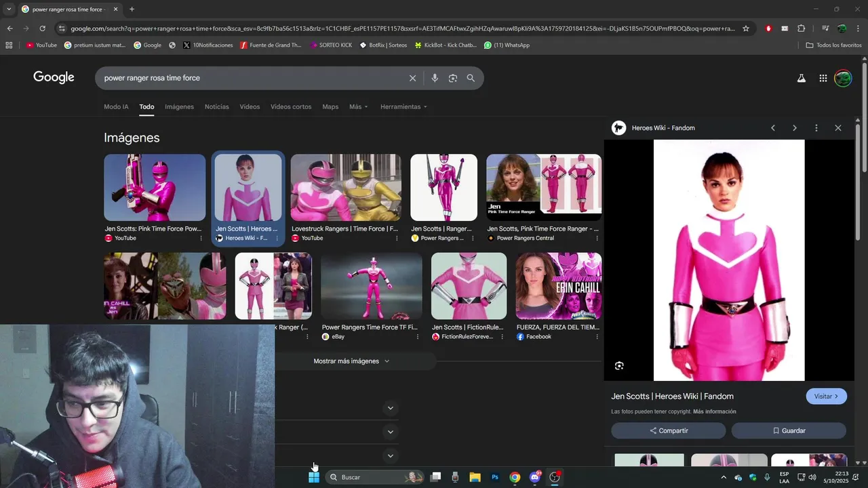868x488 pixels.
Task: Reload the page
Action: point(42,28)
